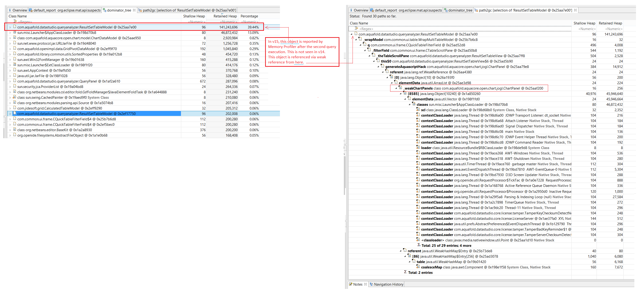Screen dimensions: 644x295
Task: Collapse the _weakChartPanels ChartPanel tree node
Action: pyautogui.click(x=396, y=88)
